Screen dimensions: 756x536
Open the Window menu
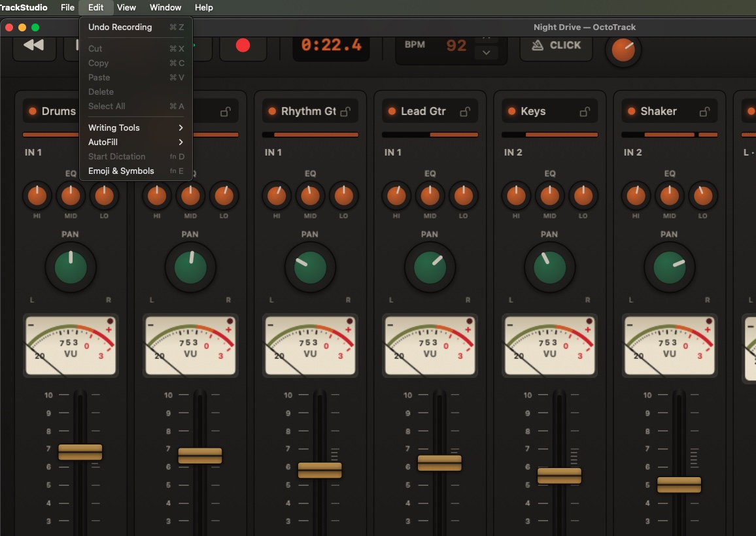point(165,7)
